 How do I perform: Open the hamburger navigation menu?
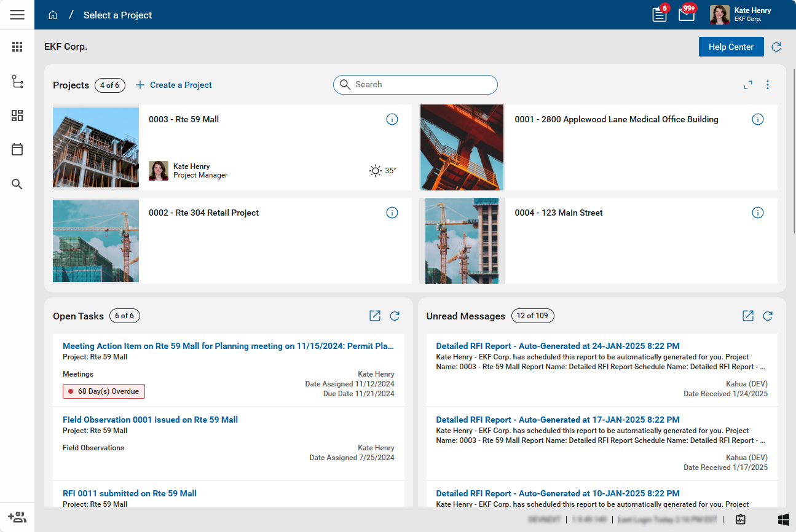pyautogui.click(x=17, y=15)
